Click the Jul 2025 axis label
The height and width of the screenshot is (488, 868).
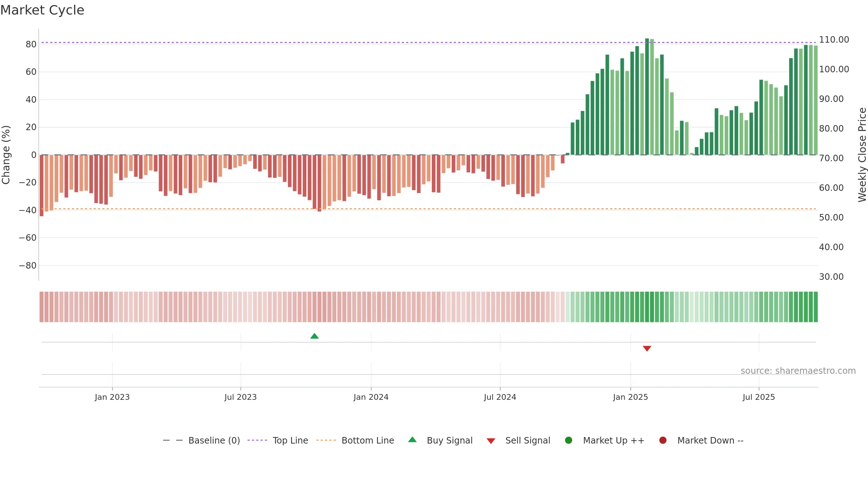point(759,397)
